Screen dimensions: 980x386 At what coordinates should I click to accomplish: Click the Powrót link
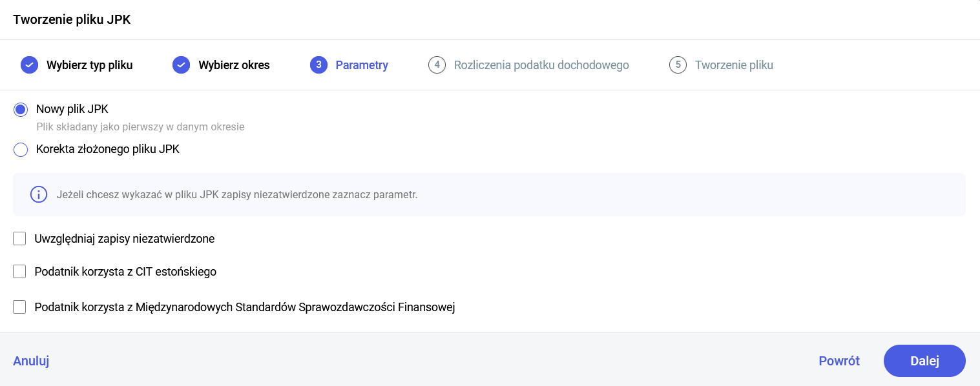click(x=839, y=361)
